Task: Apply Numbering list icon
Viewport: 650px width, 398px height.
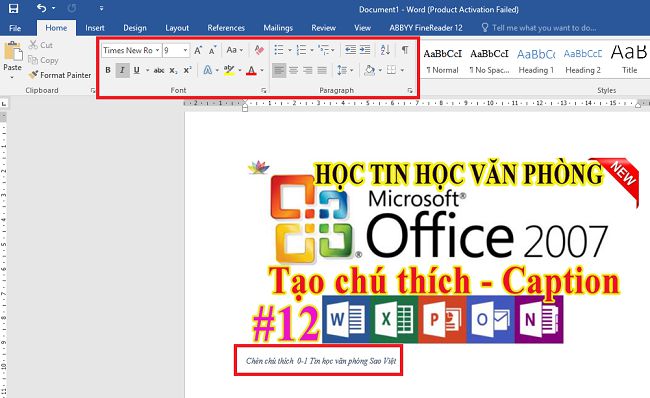Action: click(301, 50)
